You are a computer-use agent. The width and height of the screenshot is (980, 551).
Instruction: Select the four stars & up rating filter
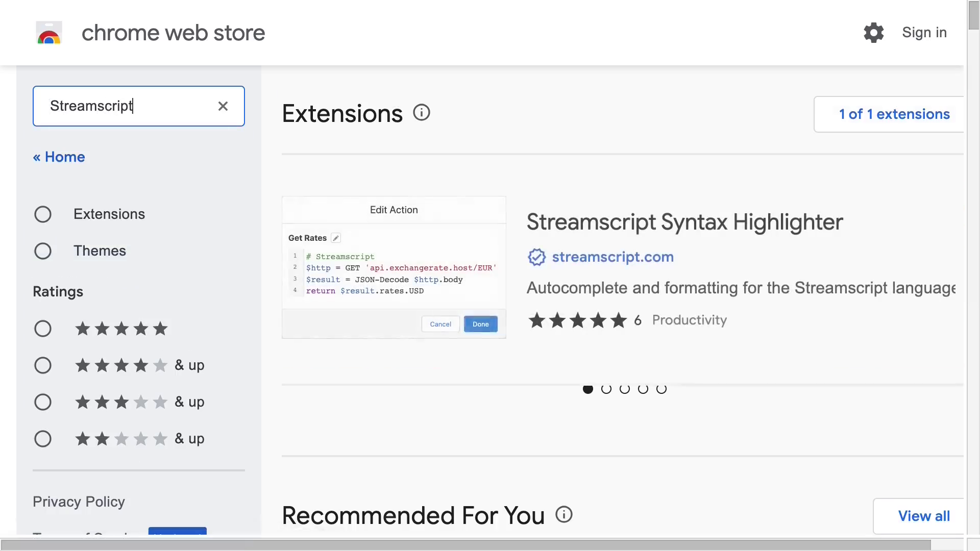pyautogui.click(x=43, y=365)
